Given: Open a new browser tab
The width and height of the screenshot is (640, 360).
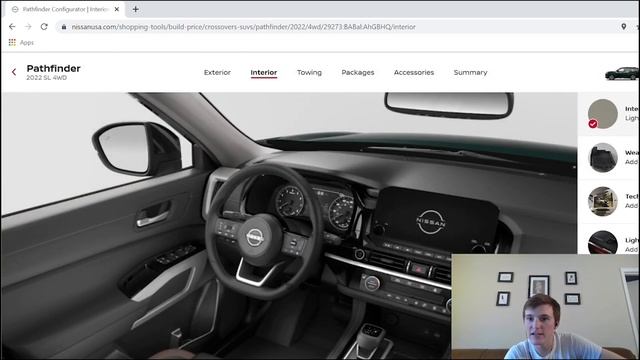Looking at the screenshot, I should 136,9.
